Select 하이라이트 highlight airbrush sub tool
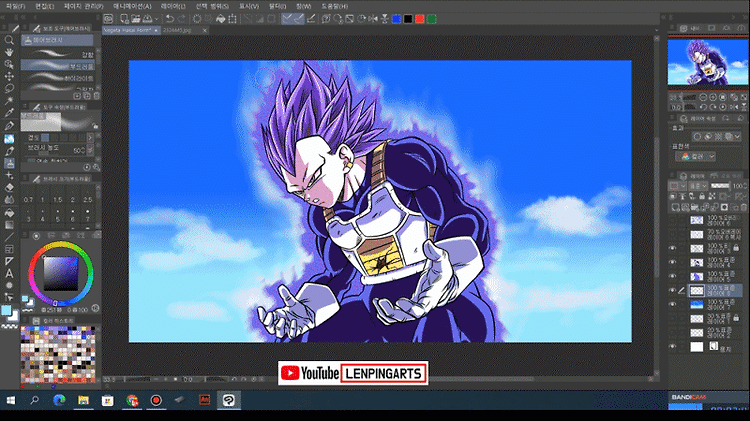 pos(58,77)
